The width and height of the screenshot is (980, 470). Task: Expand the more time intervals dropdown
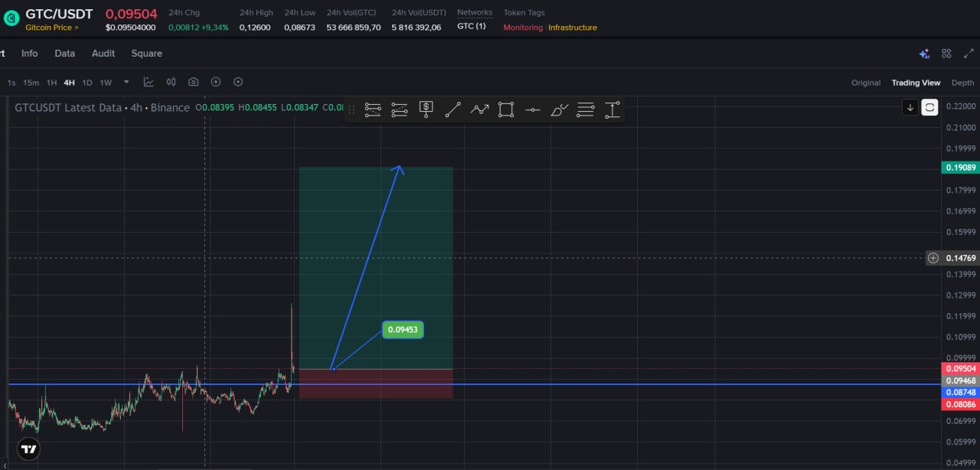[x=126, y=82]
